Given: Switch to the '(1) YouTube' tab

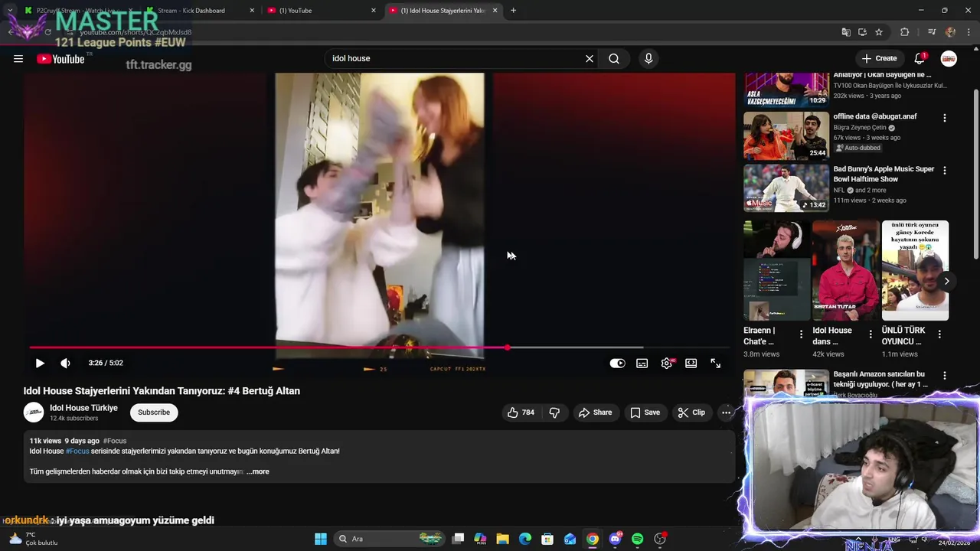Looking at the screenshot, I should pos(322,10).
